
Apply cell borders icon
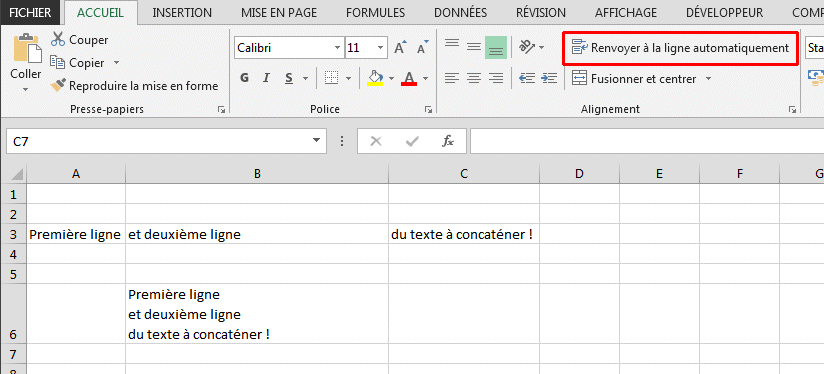click(331, 79)
